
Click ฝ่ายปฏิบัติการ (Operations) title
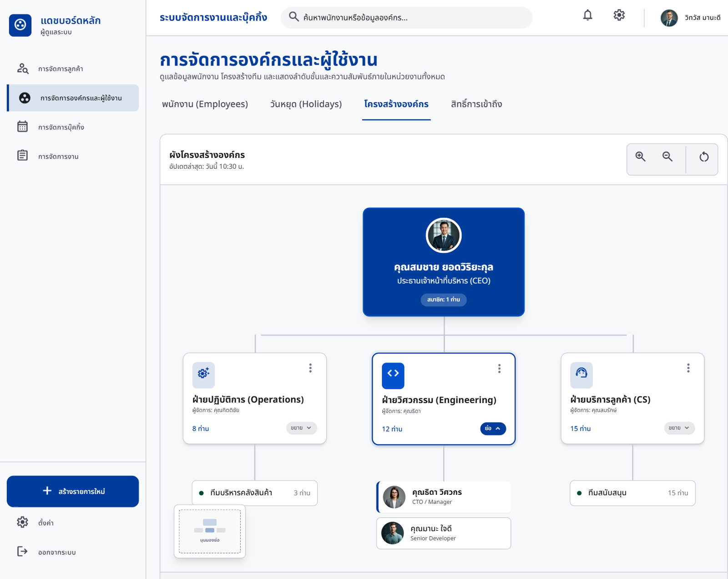(x=248, y=399)
